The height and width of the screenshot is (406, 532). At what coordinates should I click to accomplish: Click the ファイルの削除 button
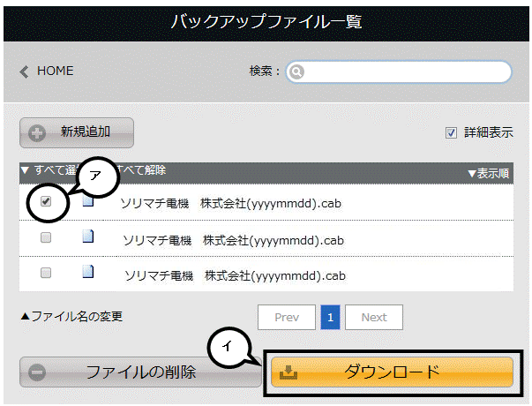[x=140, y=372]
